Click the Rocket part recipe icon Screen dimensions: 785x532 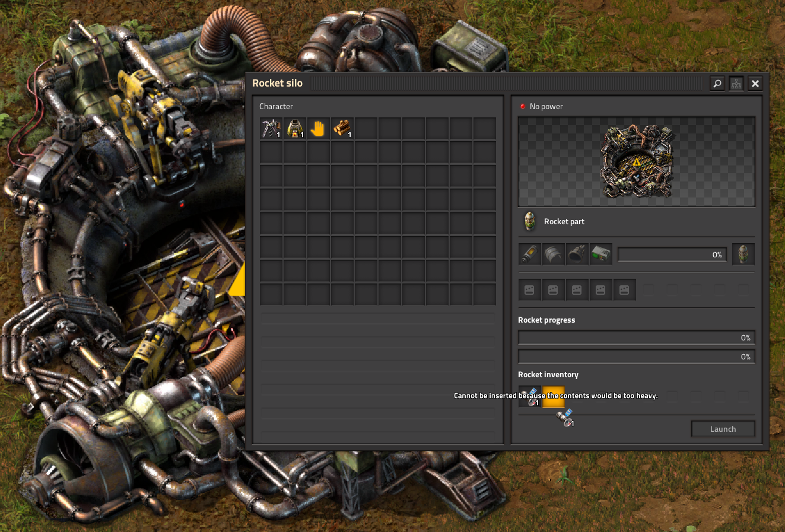(x=529, y=221)
